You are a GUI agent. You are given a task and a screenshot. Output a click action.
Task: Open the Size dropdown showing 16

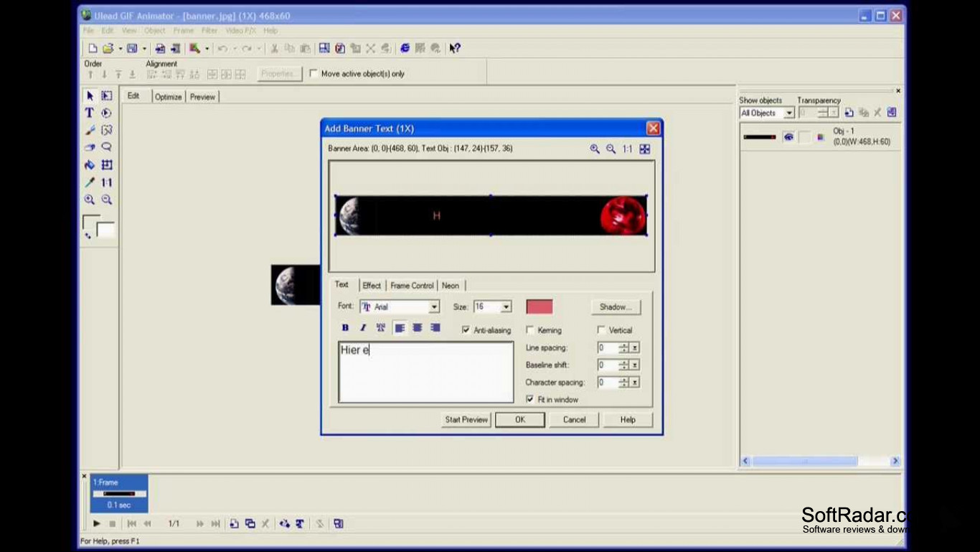pos(506,307)
